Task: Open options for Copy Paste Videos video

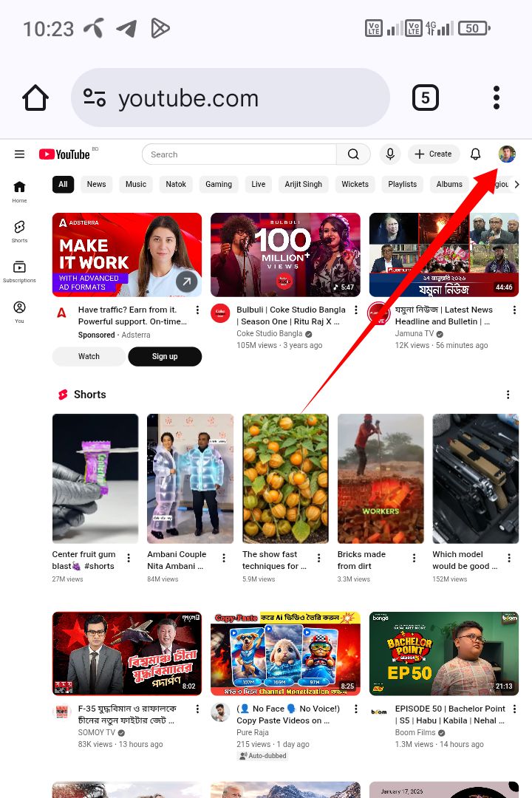Action: [356, 709]
